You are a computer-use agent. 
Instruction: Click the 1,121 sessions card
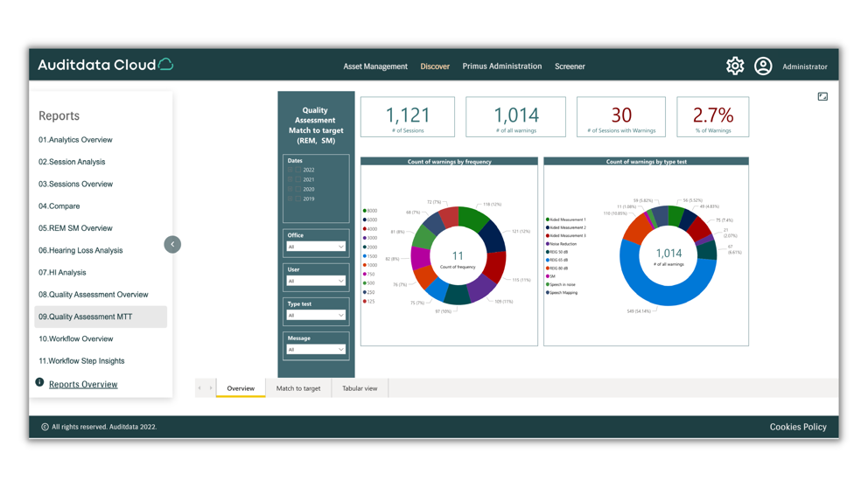click(x=408, y=116)
